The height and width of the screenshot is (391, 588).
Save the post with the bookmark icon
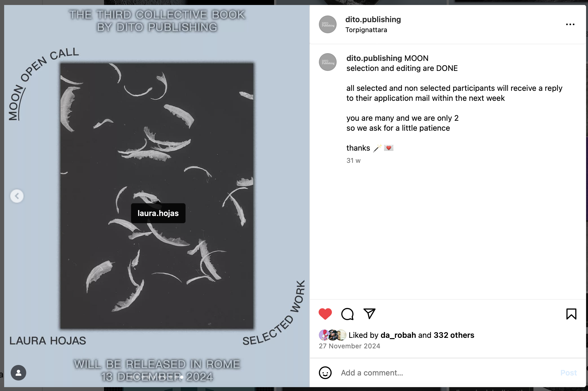click(571, 314)
